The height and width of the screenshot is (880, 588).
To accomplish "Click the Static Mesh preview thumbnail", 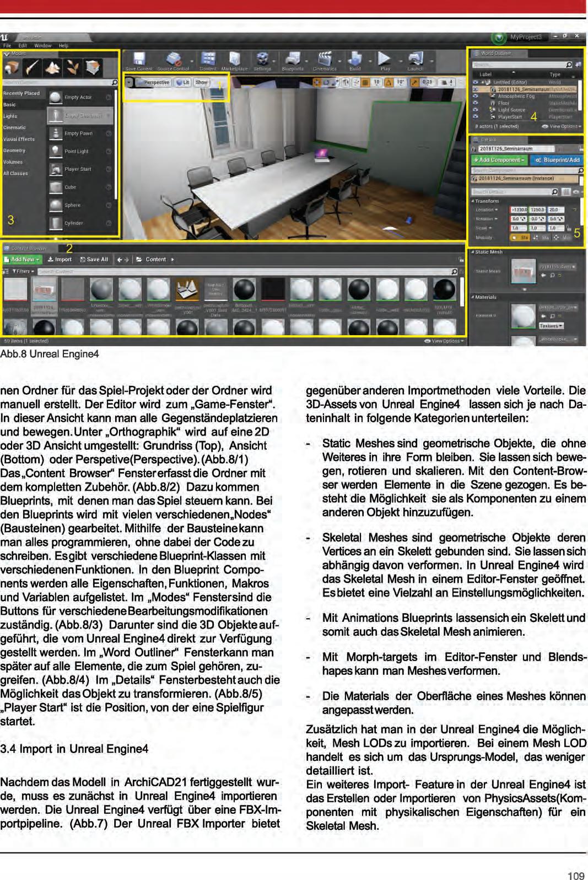I will coord(523,271).
